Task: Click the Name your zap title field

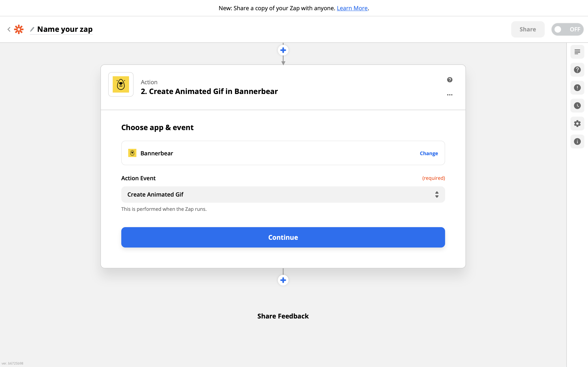Action: (x=65, y=29)
